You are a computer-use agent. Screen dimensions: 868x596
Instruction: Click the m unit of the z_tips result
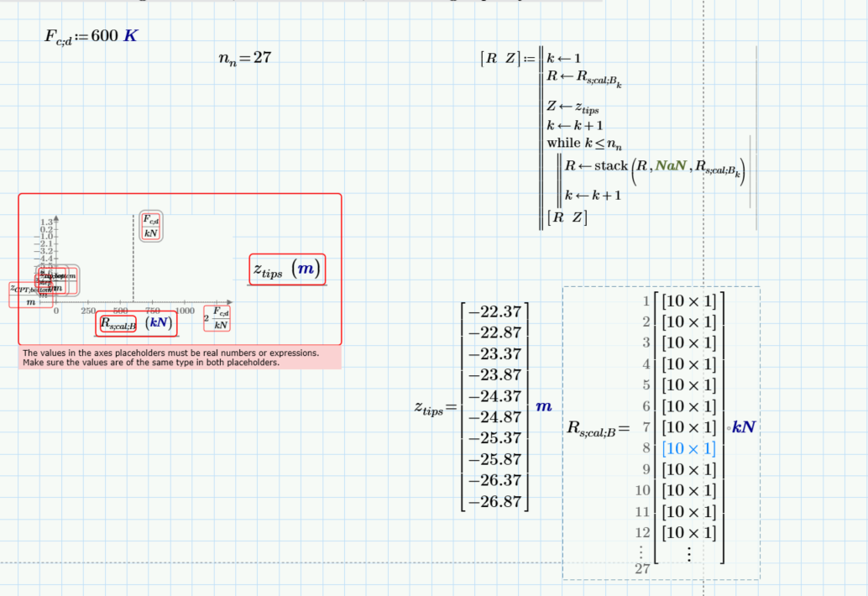[x=542, y=406]
